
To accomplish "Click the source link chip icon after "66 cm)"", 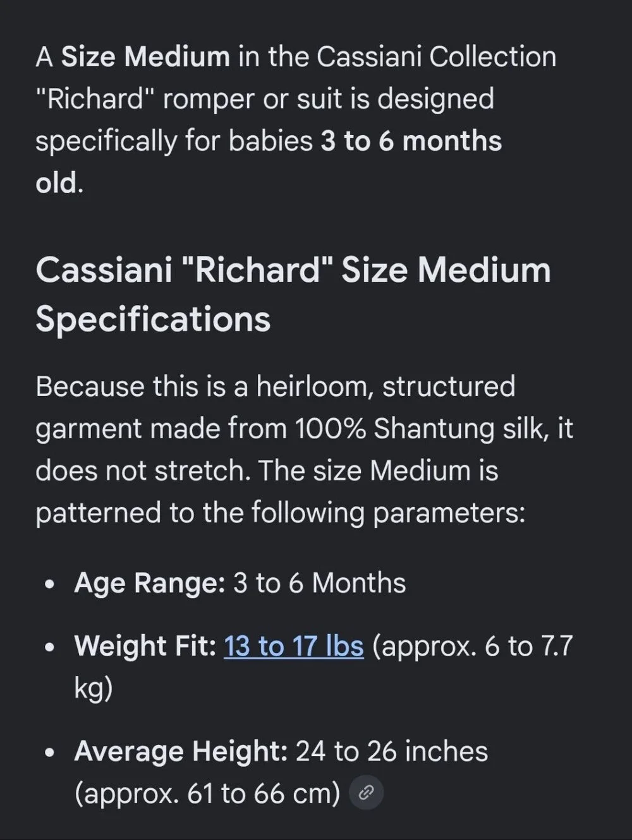I will pyautogui.click(x=367, y=793).
